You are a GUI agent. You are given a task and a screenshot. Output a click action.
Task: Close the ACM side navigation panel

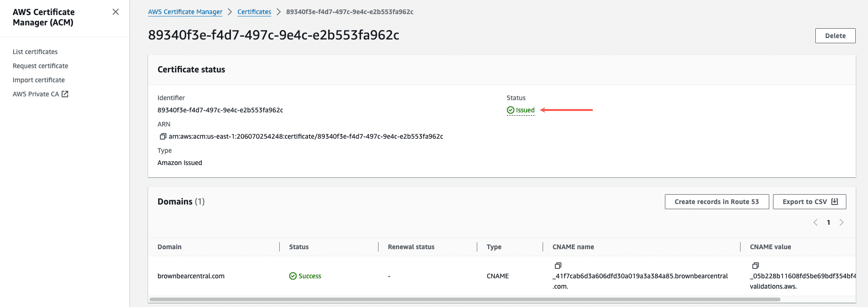click(116, 12)
